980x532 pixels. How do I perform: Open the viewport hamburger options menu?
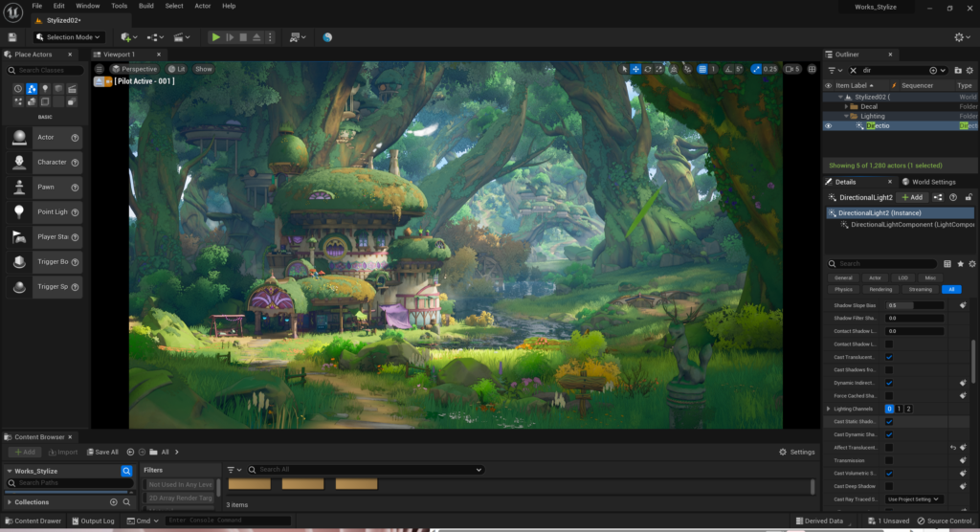[100, 69]
